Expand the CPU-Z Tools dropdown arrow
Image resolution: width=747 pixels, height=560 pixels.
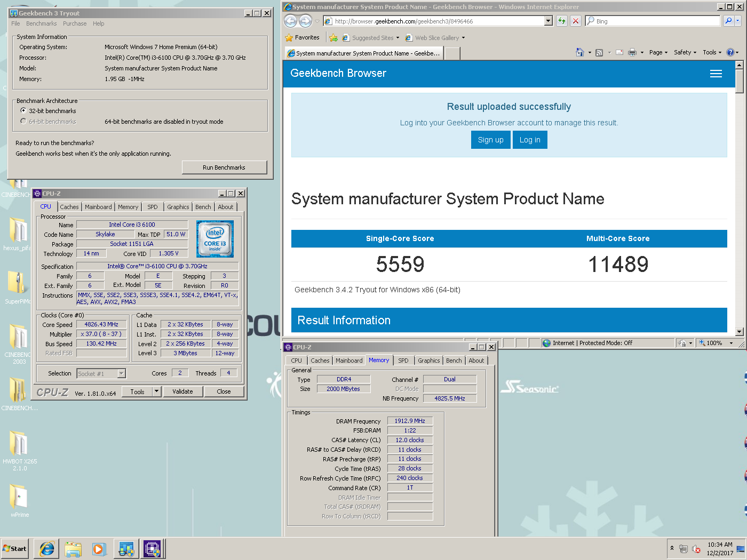[x=157, y=391]
